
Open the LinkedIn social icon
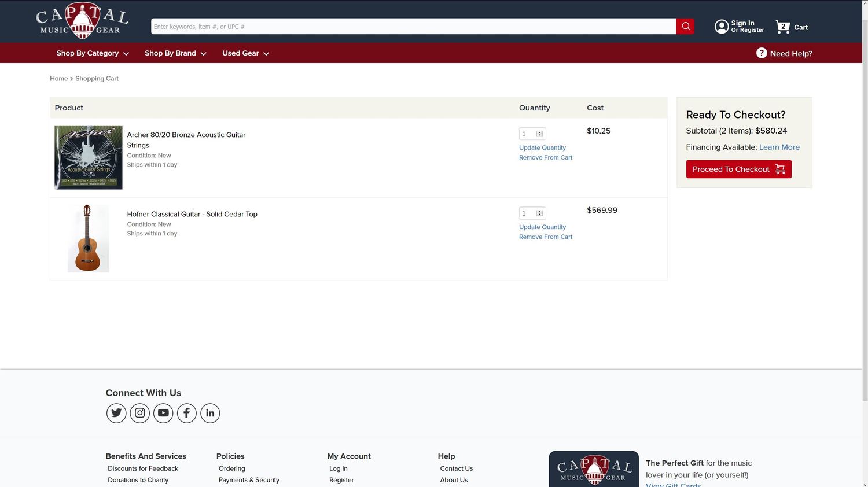(210, 413)
